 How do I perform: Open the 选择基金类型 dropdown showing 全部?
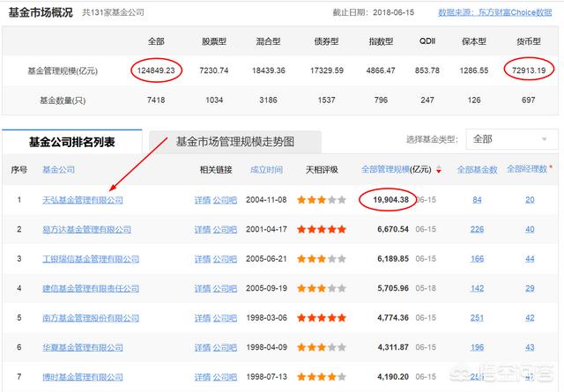tap(511, 139)
